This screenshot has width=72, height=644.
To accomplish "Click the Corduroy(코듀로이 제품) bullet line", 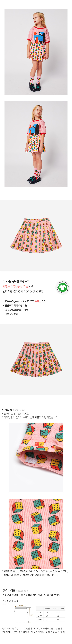I will pos(15,310).
